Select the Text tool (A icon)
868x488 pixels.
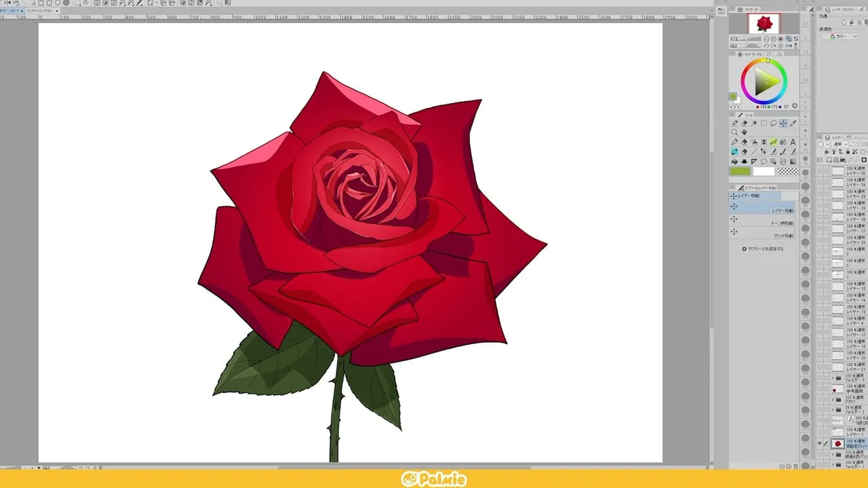pos(792,142)
